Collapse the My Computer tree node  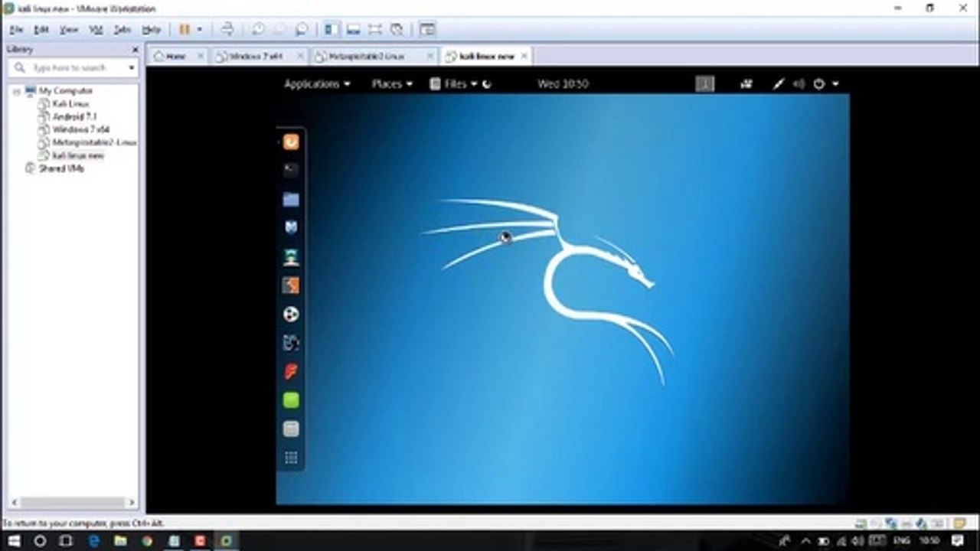(16, 91)
